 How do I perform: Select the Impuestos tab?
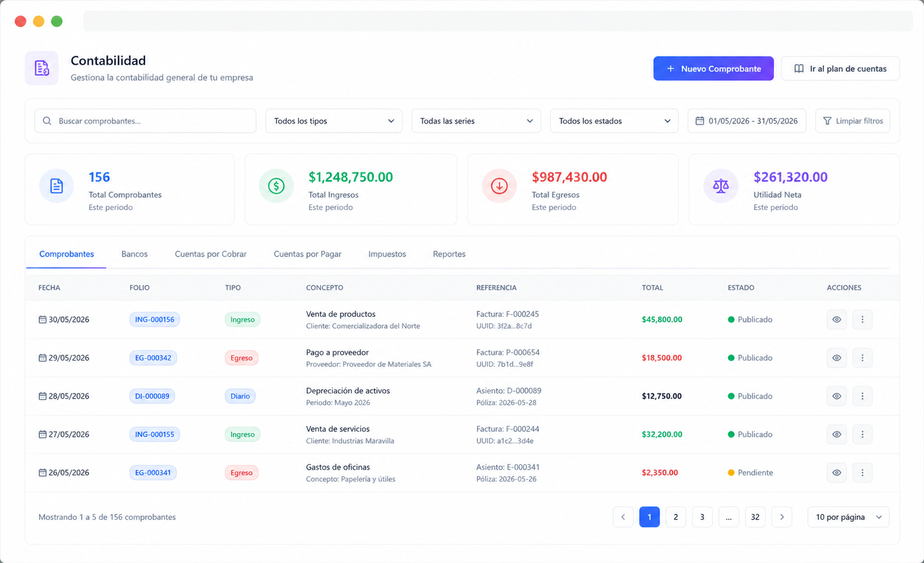pos(387,254)
